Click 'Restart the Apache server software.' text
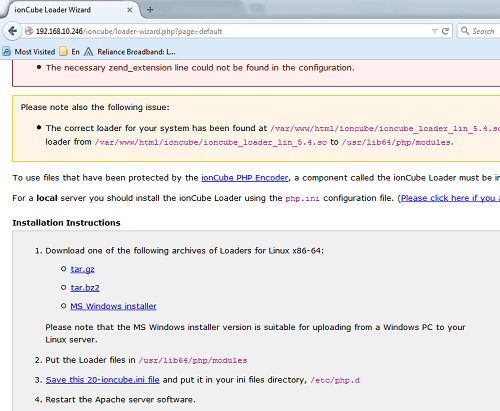The height and width of the screenshot is (411, 500). point(120,399)
